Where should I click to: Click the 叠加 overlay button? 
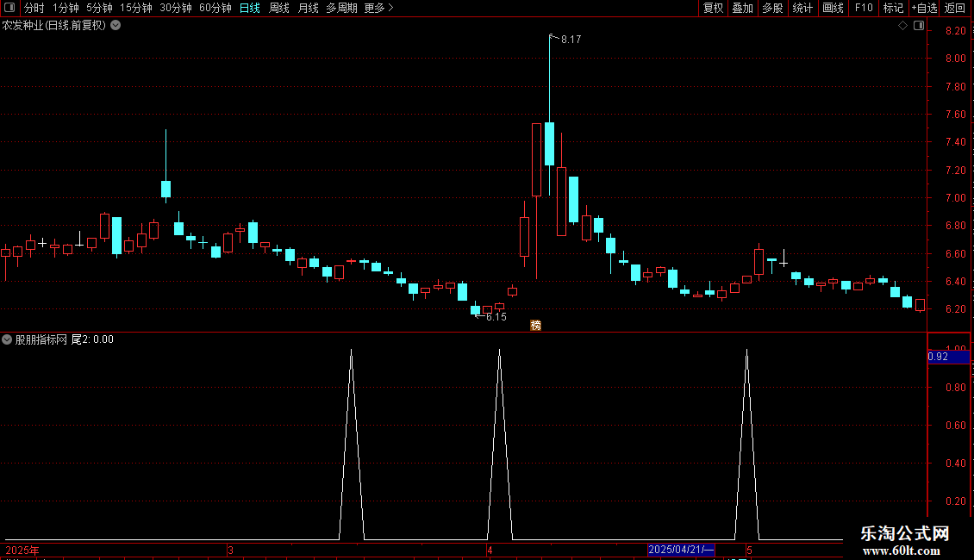[x=743, y=8]
